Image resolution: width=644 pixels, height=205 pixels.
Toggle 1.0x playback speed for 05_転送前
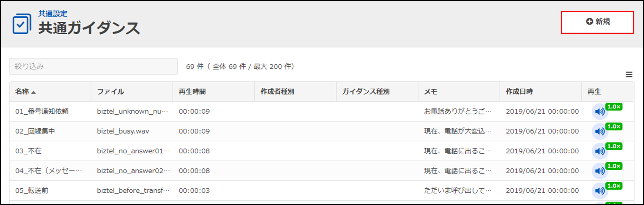point(614,186)
